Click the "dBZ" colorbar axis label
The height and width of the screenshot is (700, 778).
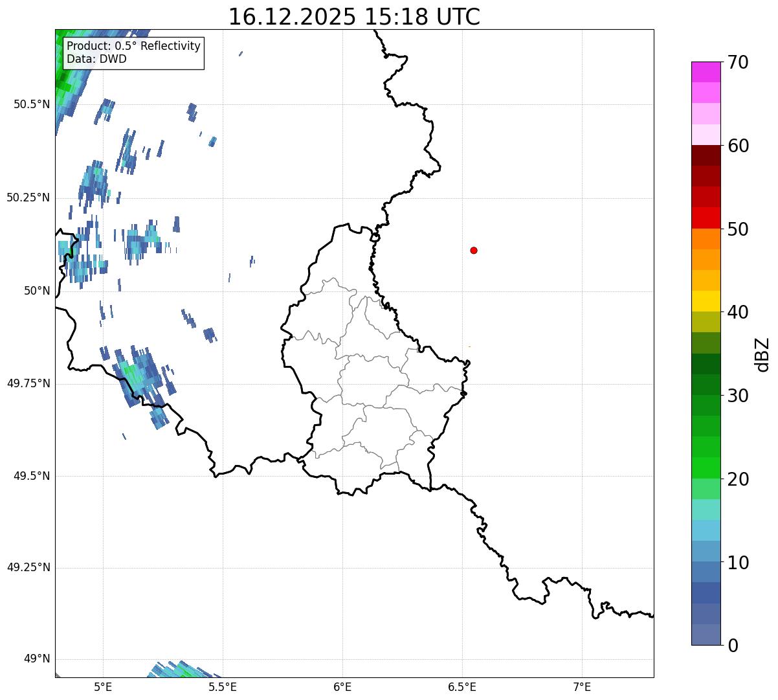[762, 354]
